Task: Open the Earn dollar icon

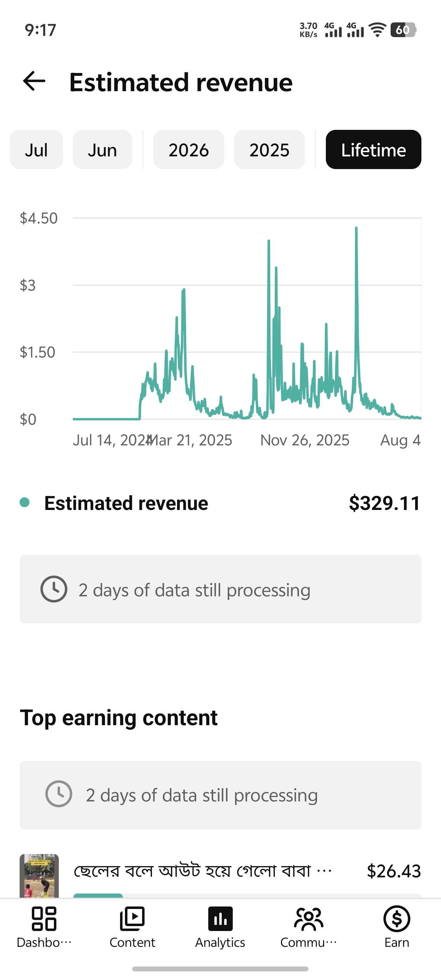Action: (x=397, y=918)
